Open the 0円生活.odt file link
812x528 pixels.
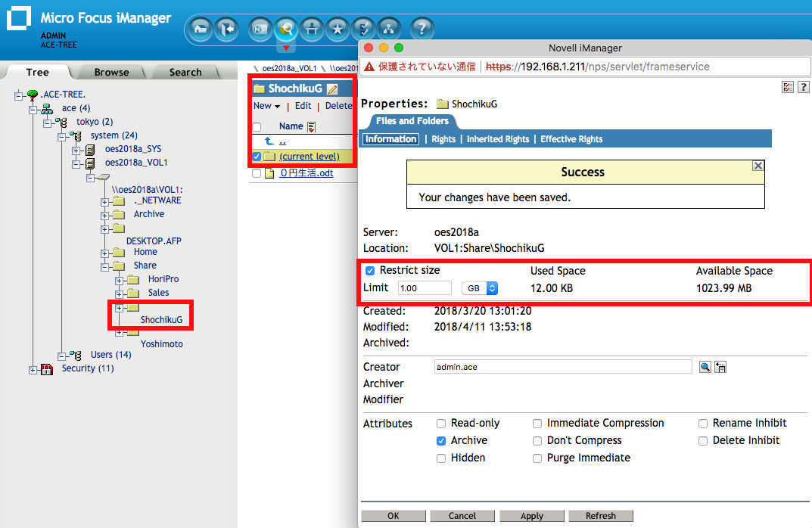click(x=306, y=173)
